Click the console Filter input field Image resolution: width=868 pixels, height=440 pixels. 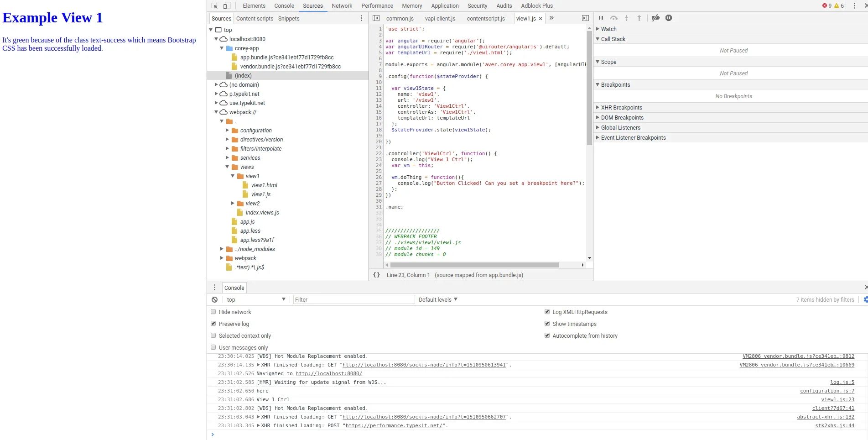pos(353,300)
